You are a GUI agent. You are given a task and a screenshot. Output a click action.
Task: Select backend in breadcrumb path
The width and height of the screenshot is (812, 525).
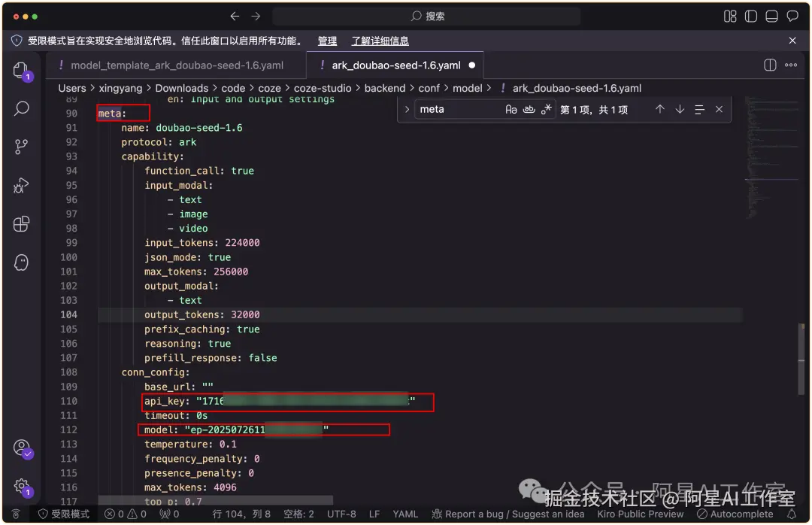click(385, 88)
